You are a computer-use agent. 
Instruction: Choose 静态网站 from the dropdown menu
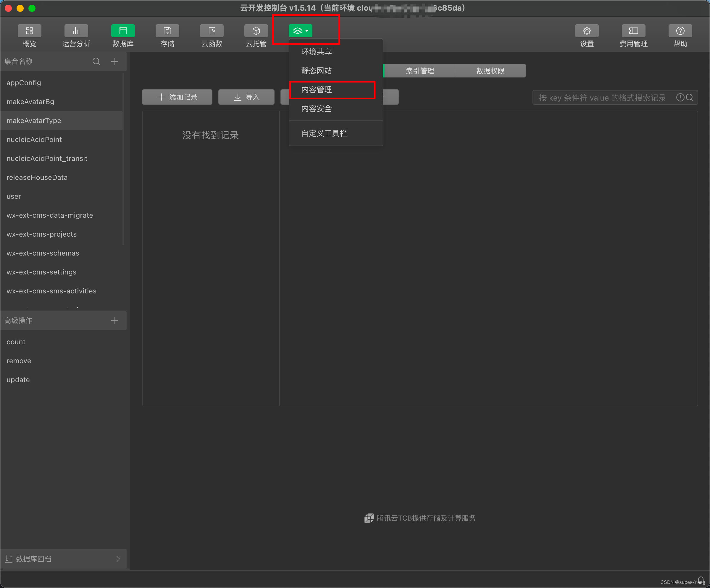tap(336, 71)
